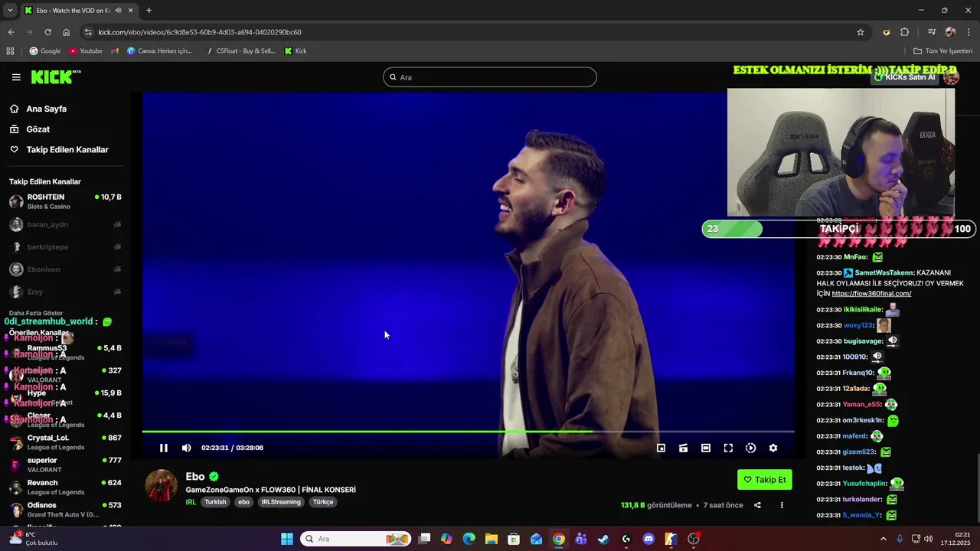Screen dimensions: 980x551
Task: Open video player settings gear
Action: [773, 448]
